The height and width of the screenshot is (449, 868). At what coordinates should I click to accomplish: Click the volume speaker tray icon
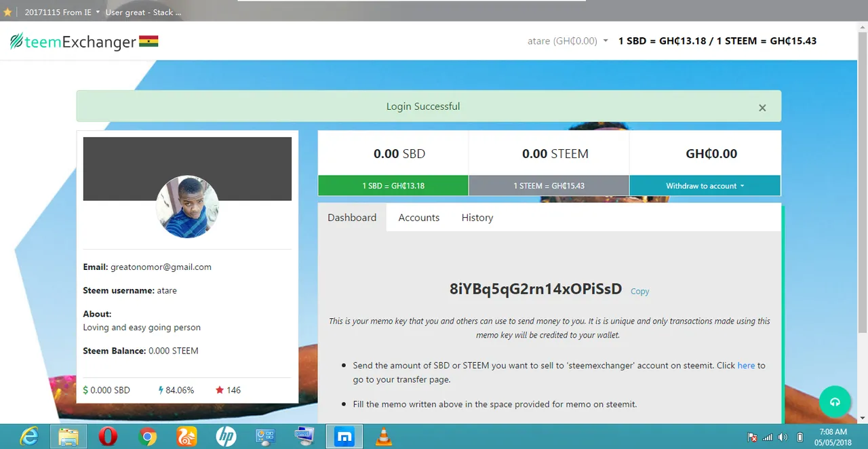coord(783,437)
